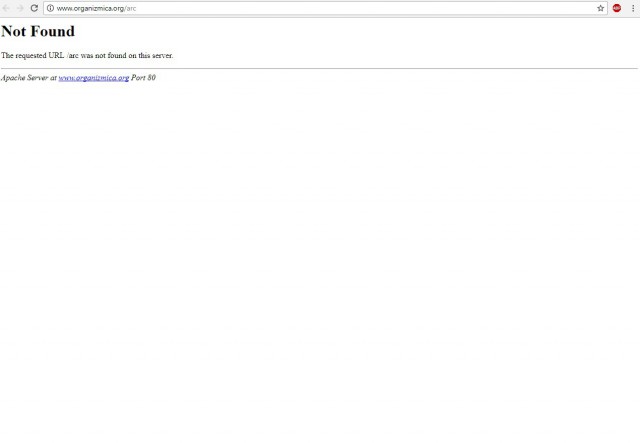Click the 'Not Found' heading
The image size is (640, 443).
coord(38,31)
